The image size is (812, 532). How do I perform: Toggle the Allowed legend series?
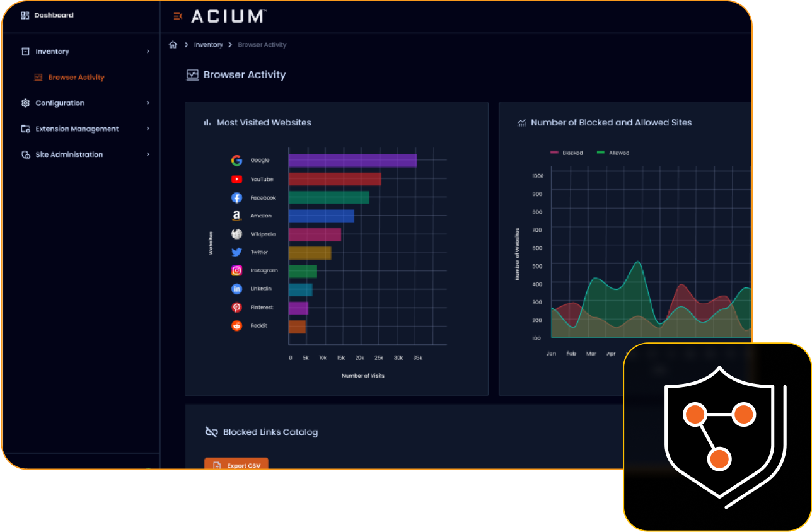[613, 153]
